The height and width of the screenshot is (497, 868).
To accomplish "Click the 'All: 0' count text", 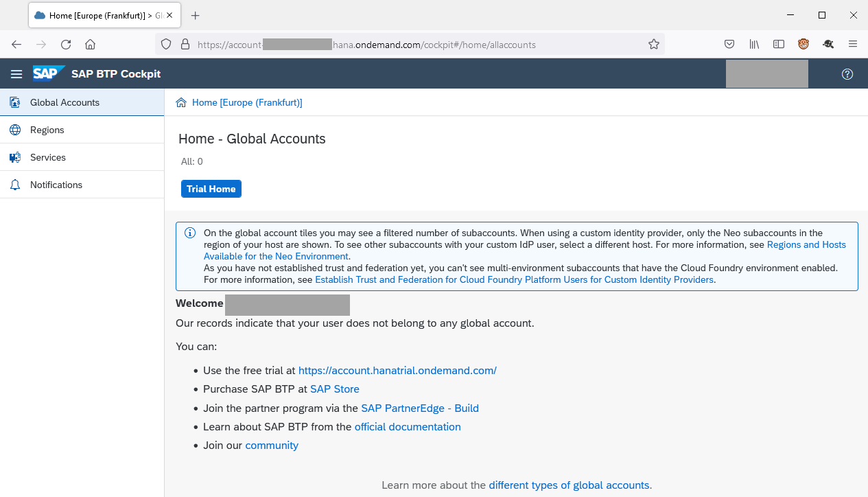I will coord(191,162).
